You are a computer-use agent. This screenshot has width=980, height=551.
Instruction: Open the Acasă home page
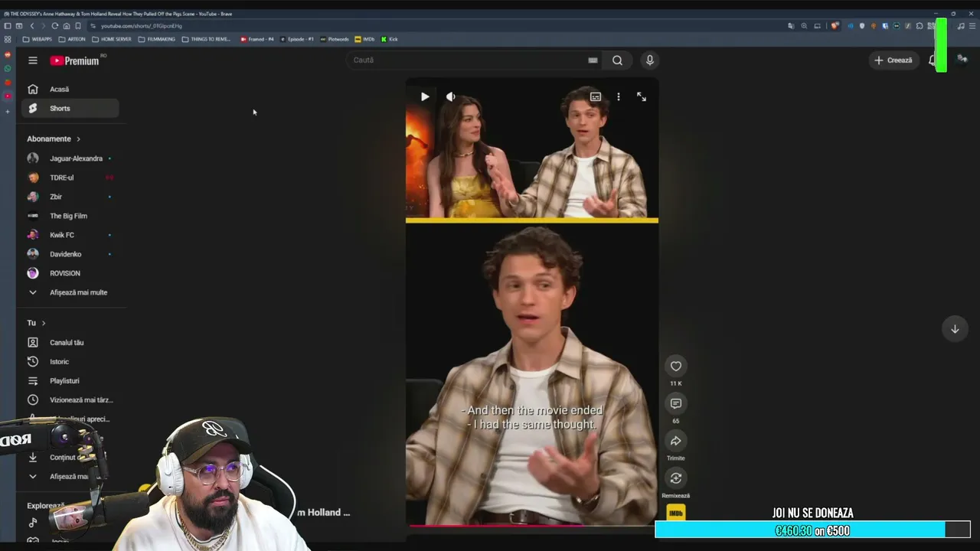[70, 90]
